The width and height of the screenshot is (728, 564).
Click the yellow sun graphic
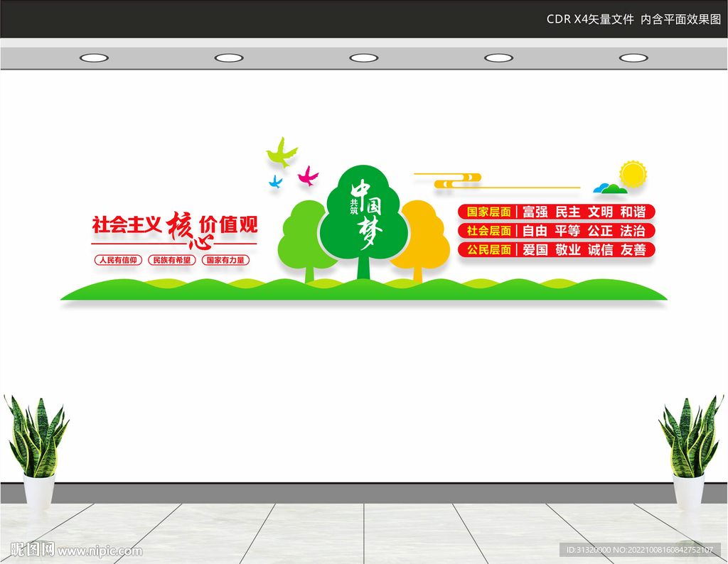pyautogui.click(x=633, y=174)
